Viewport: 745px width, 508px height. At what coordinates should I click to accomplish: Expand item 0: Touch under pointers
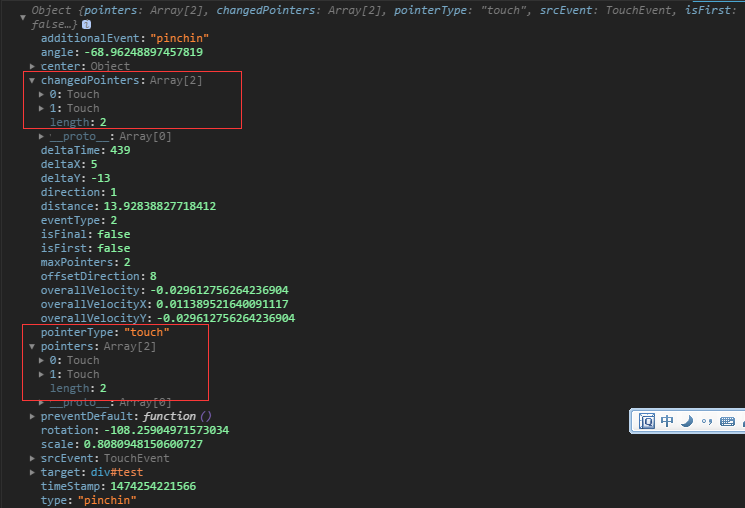[x=42, y=360]
